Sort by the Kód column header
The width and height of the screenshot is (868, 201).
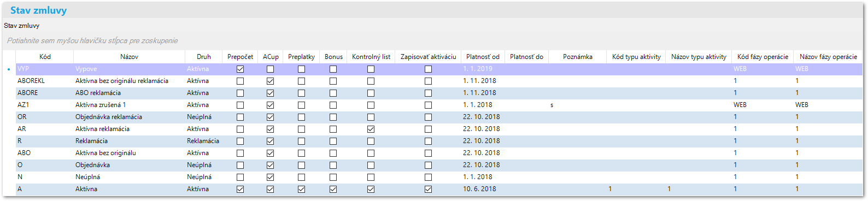45,57
